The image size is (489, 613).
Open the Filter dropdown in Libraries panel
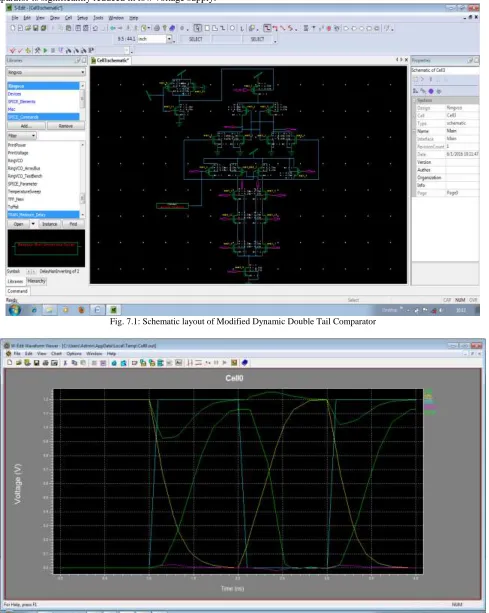click(x=22, y=136)
